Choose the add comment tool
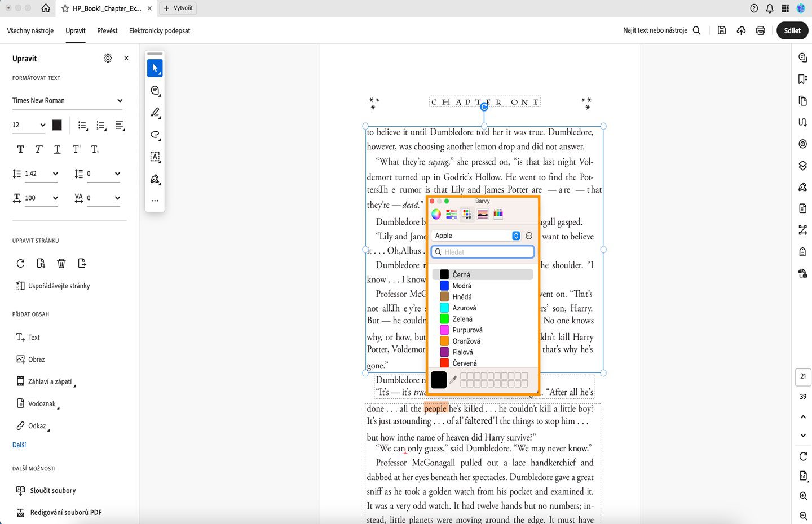Image resolution: width=812 pixels, height=524 pixels. [x=155, y=91]
